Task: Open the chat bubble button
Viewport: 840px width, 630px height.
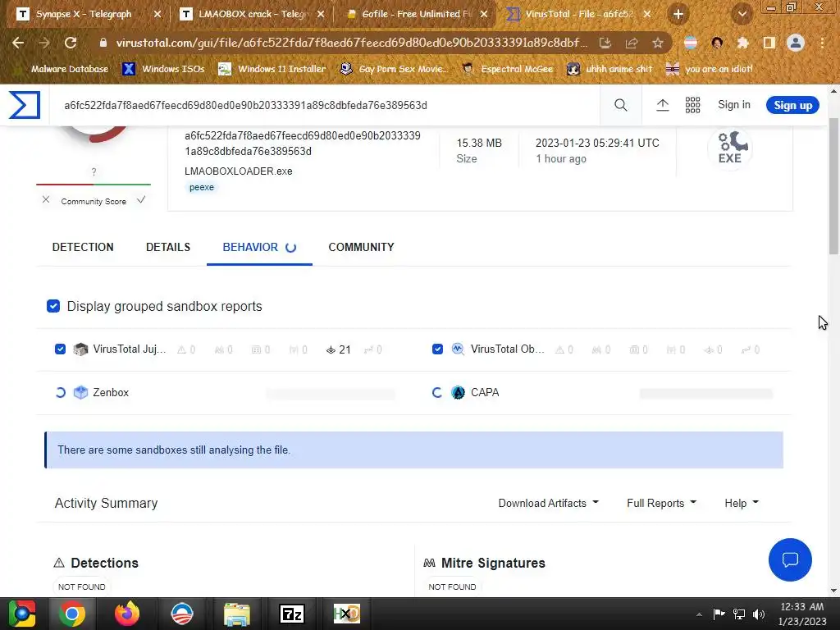Action: [790, 559]
